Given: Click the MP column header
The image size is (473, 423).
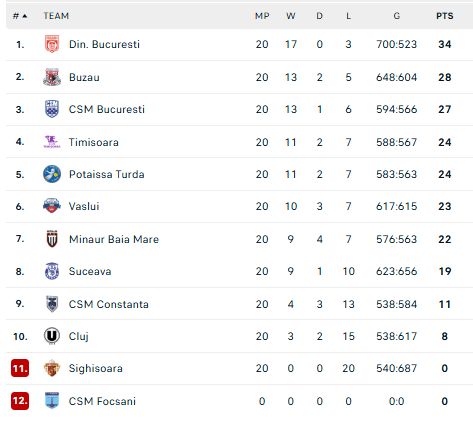Looking at the screenshot, I should coord(262,16).
